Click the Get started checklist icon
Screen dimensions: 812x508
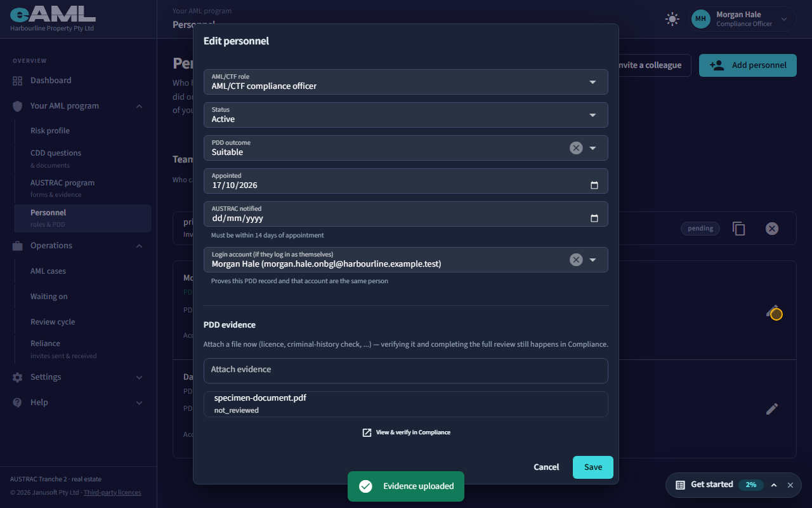[680, 485]
